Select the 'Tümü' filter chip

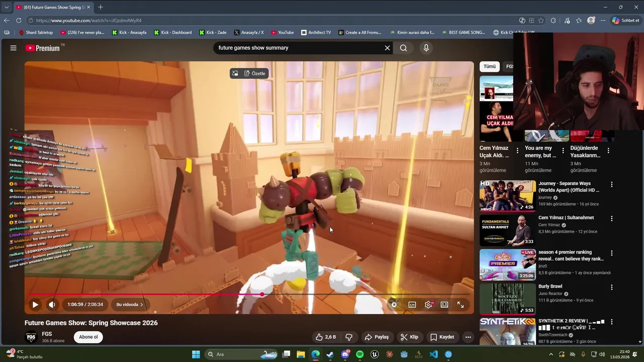coord(490,66)
